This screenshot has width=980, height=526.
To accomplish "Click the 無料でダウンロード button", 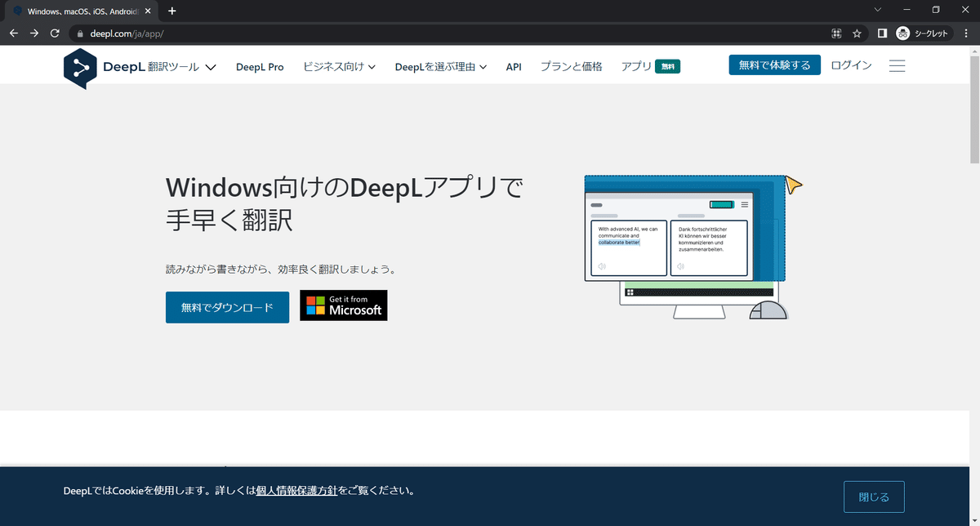I will click(x=227, y=307).
